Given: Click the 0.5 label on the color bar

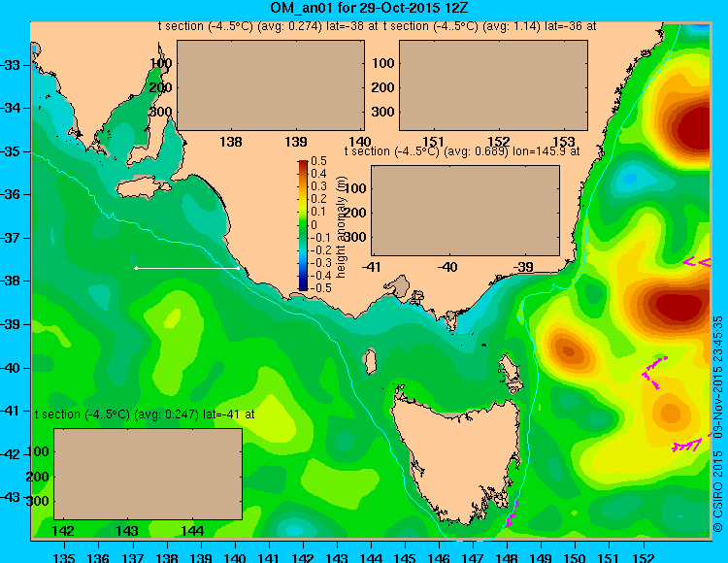Looking at the screenshot, I should [x=319, y=161].
